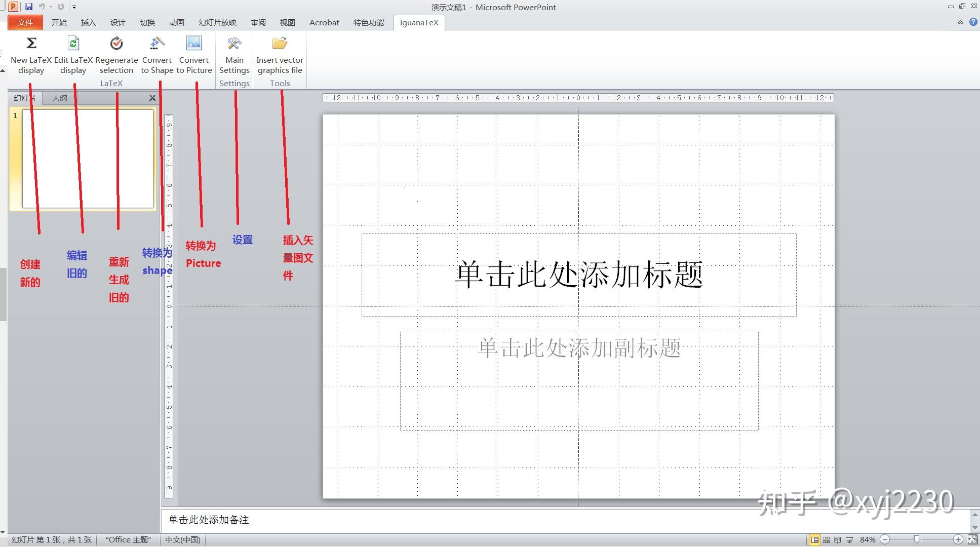Collapse the ribbon with the chevron
Image resolution: width=980 pixels, height=547 pixels.
tap(961, 22)
